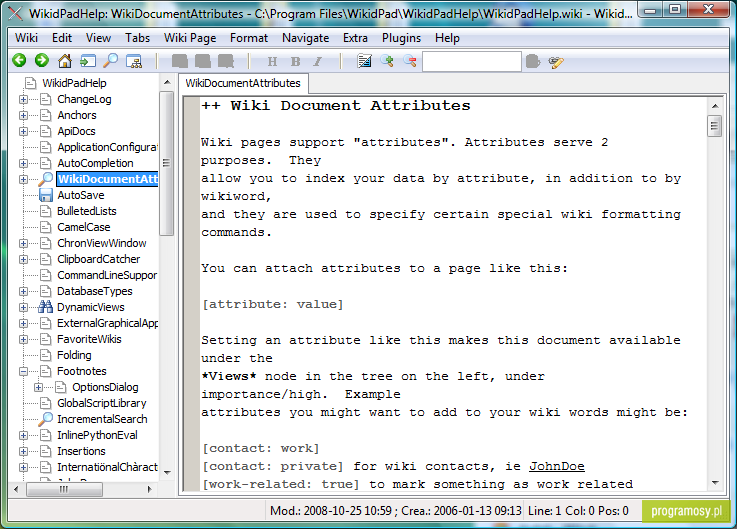Open the Plugins menu
737x529 pixels.
(401, 38)
